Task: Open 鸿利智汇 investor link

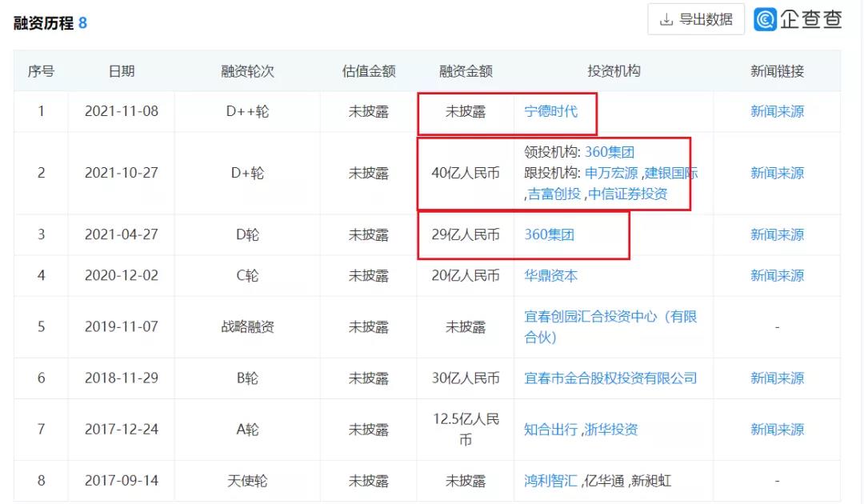Action: tap(550, 481)
